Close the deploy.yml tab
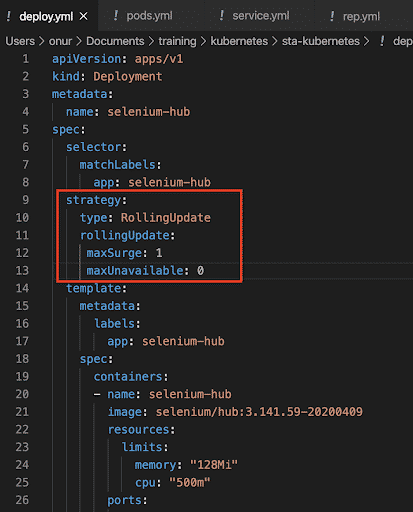 click(x=84, y=16)
